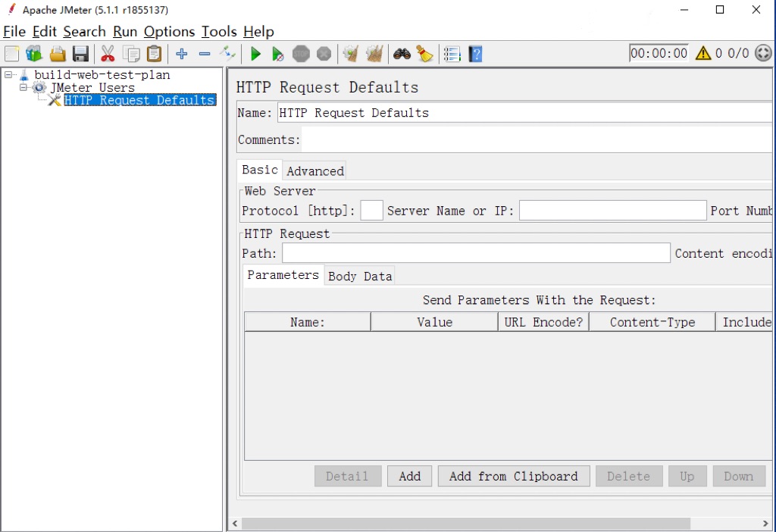The image size is (776, 532).
Task: Click the 00:00:00 elapsed time display
Action: pos(659,53)
